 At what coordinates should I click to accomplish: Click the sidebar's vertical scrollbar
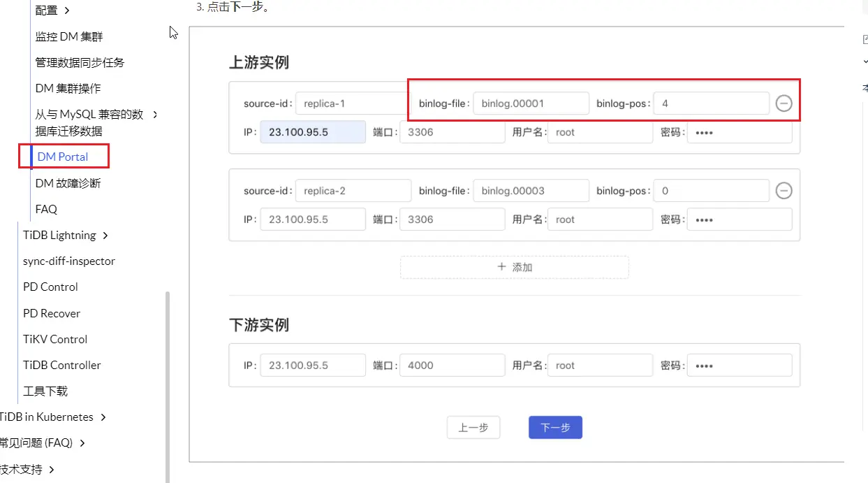tap(167, 387)
